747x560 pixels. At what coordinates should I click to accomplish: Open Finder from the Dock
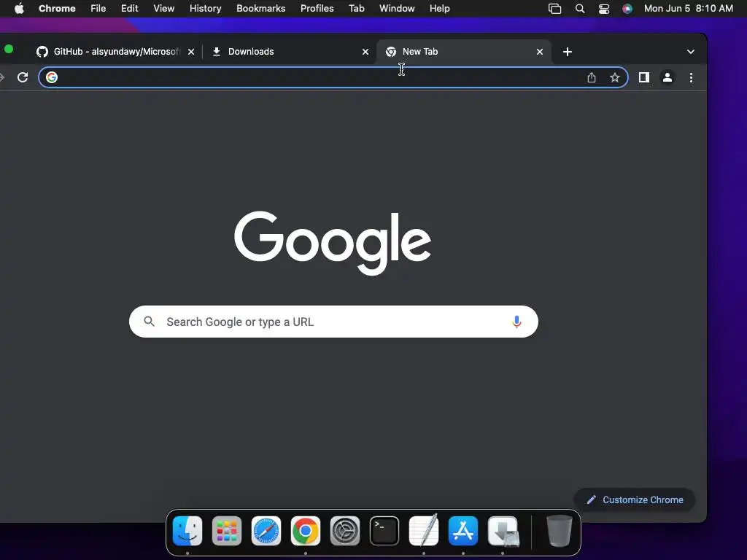(187, 531)
